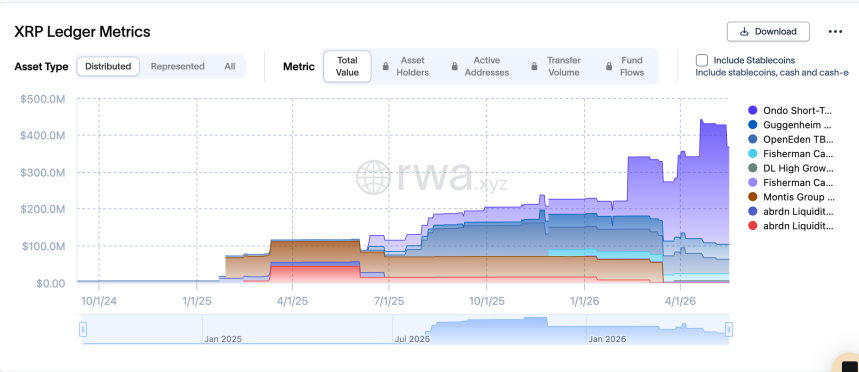Select the locked Fund Flows metric
Image resolution: width=859 pixels, height=372 pixels.
(625, 66)
